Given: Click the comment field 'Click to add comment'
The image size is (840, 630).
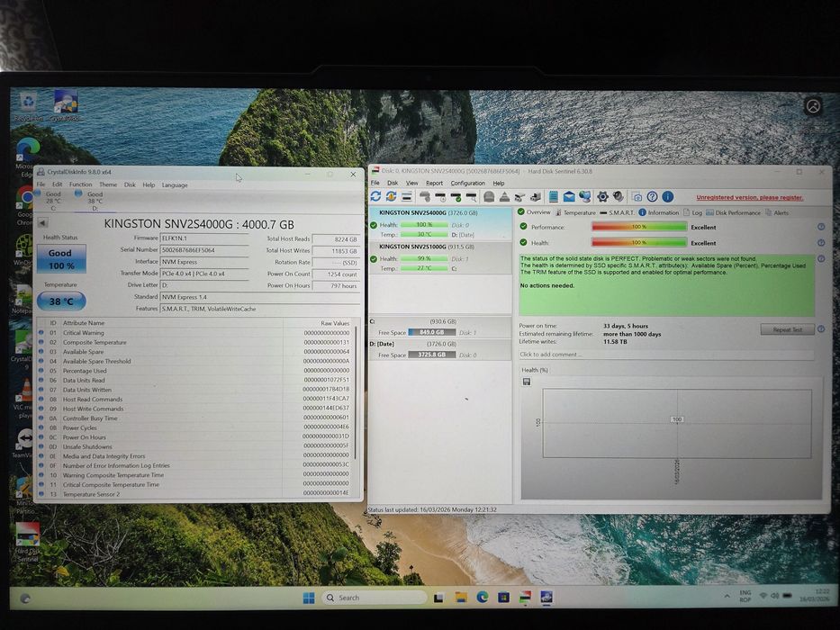Looking at the screenshot, I should (x=666, y=355).
